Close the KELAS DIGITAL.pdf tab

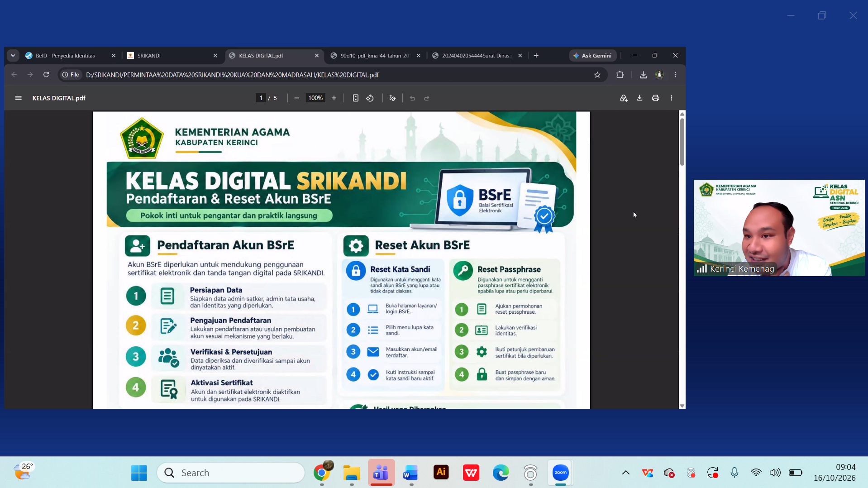click(317, 55)
